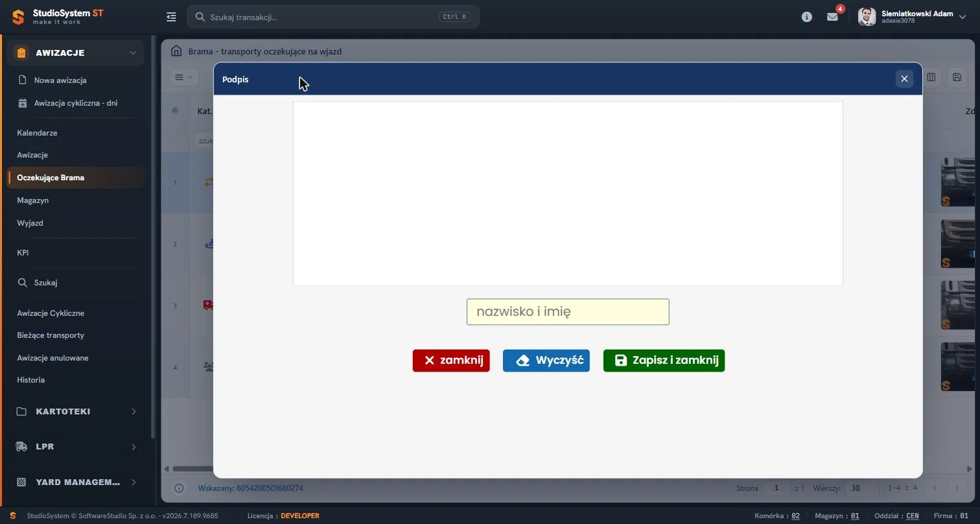Screen dimensions: 980x524
Task: Click the Ctrl K shortcut badge
Action: 454,17
